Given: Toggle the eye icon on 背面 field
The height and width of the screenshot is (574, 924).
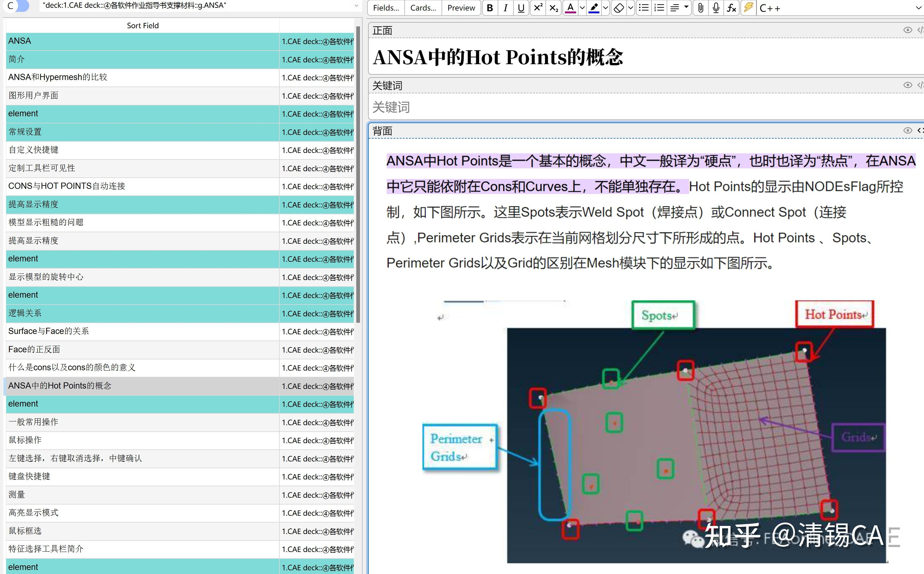Looking at the screenshot, I should coord(907,131).
